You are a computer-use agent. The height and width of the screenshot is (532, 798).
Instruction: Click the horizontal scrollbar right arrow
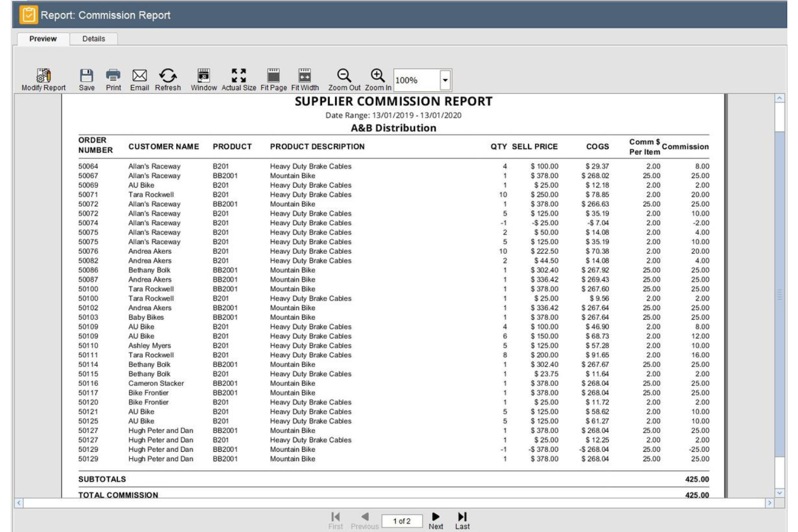pyautogui.click(x=770, y=503)
